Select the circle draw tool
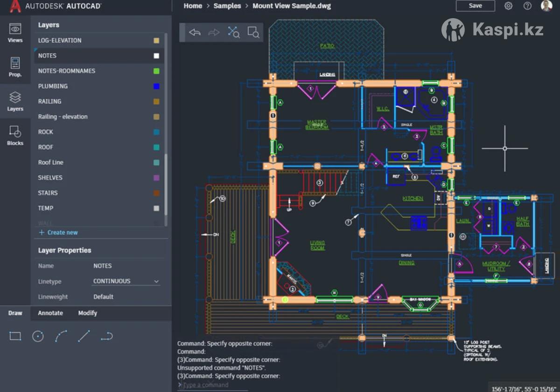Viewport: 560px width, 392px height. coord(38,336)
